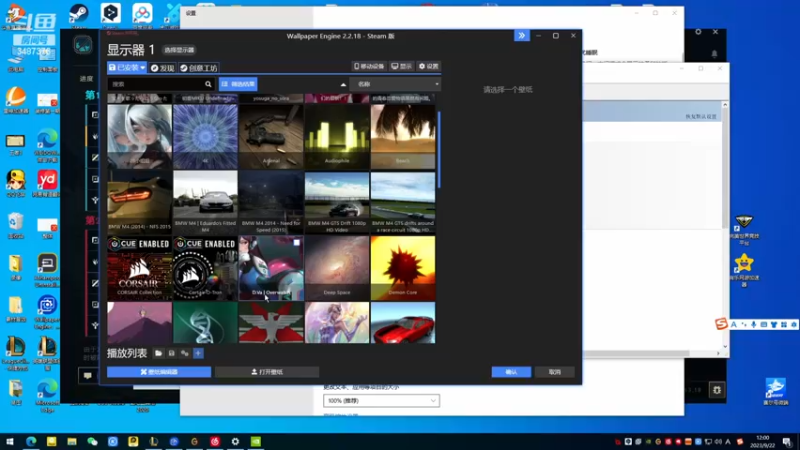Click the search magnifier icon in Wallpaper Engine
Viewport: 800px width, 450px height.
(x=208, y=85)
